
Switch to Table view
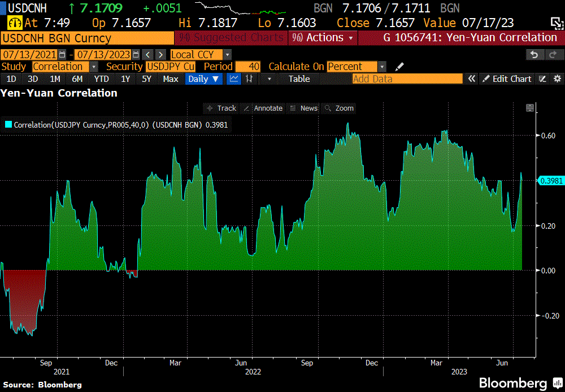[x=299, y=79]
